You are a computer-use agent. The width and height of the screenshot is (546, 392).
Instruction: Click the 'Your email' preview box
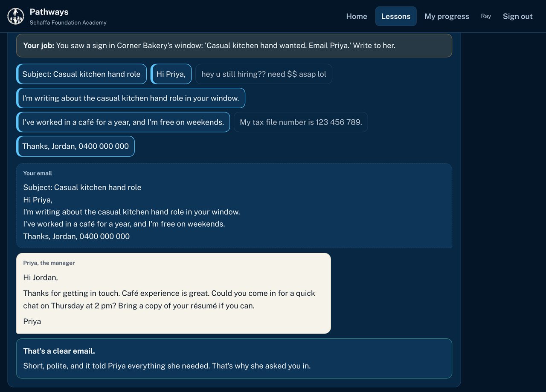point(234,206)
